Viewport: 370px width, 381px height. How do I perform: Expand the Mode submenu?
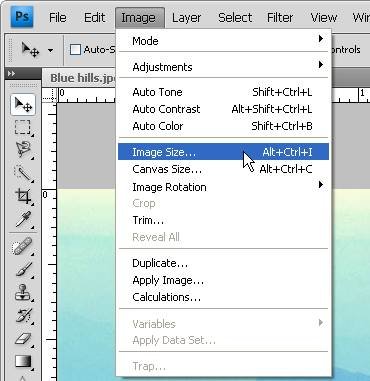[223, 41]
